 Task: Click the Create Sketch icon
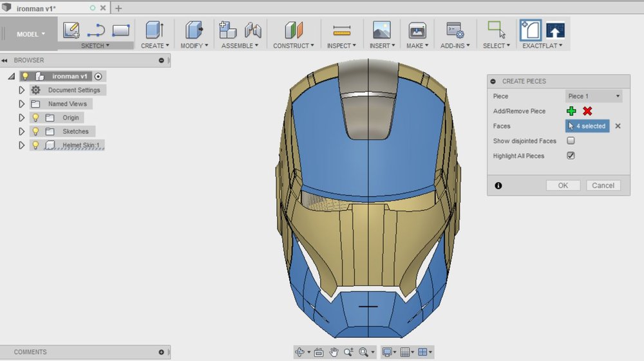pyautogui.click(x=71, y=30)
